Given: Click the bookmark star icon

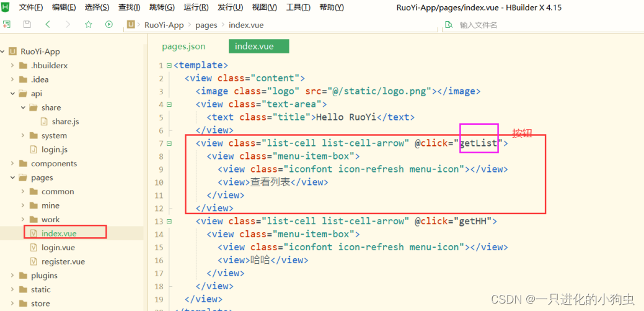Looking at the screenshot, I should click(x=88, y=25).
